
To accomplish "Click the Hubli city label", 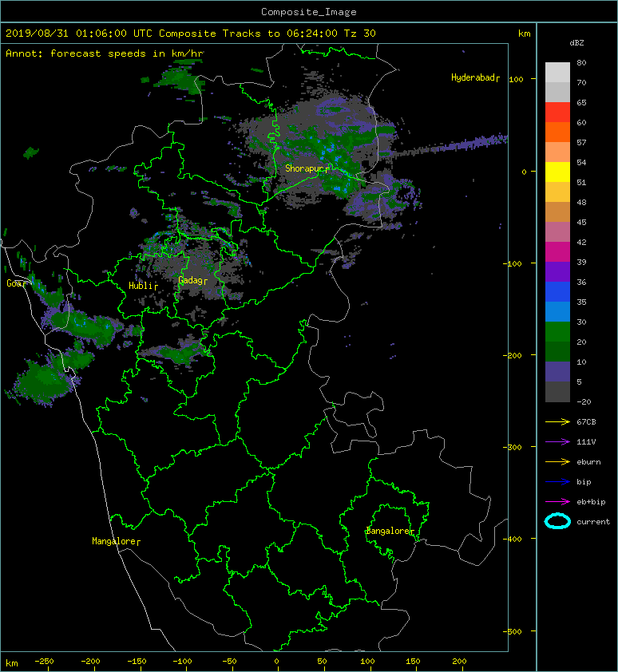I will coord(141,286).
